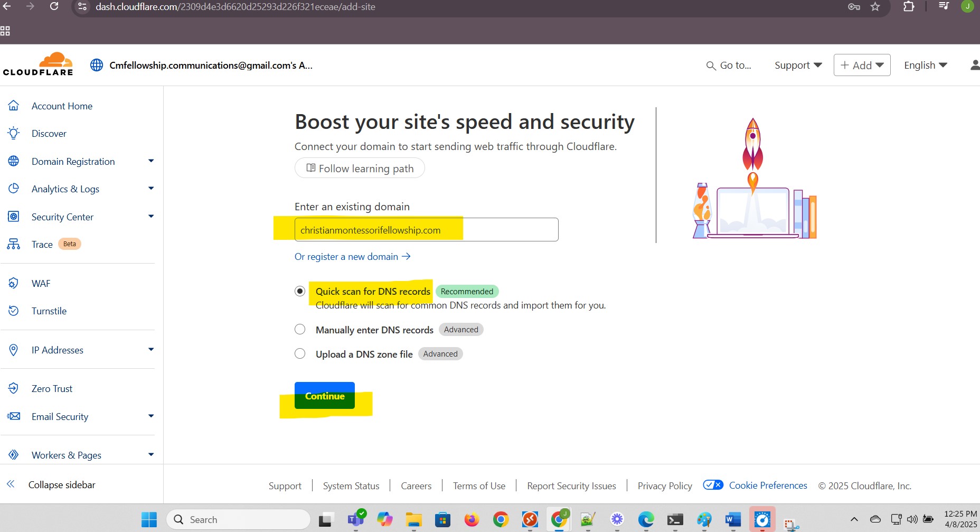Choose Upload a DNS zone file
Image resolution: width=980 pixels, height=532 pixels.
300,354
